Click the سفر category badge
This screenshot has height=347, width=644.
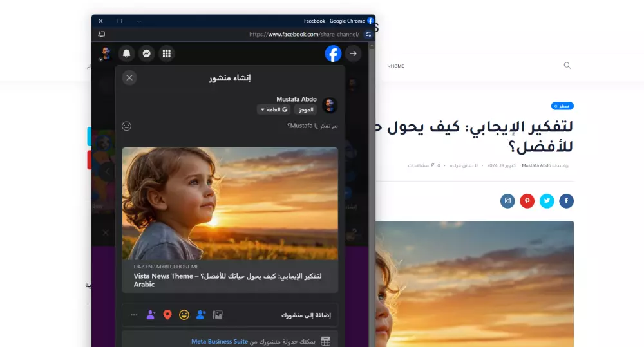[562, 106]
